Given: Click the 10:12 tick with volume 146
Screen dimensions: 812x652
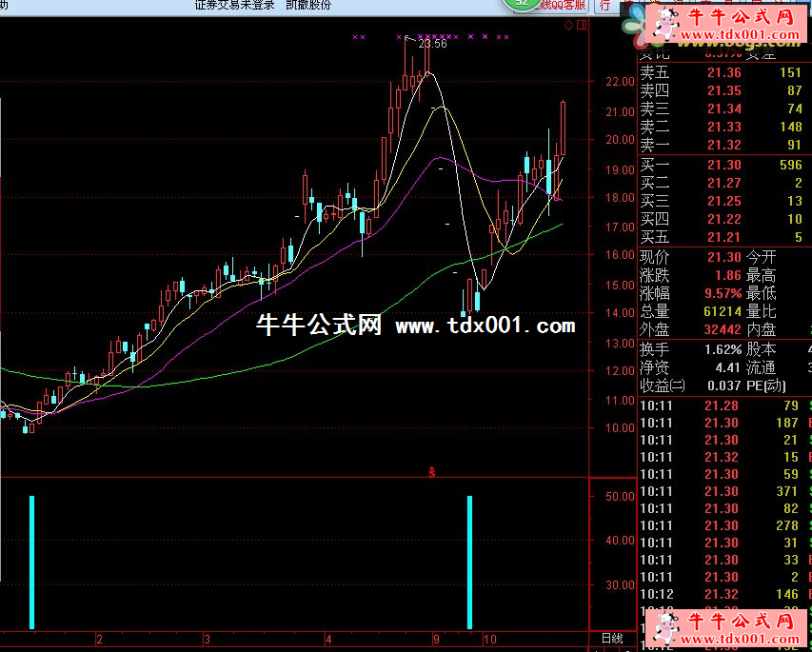Looking at the screenshot, I should (x=726, y=594).
